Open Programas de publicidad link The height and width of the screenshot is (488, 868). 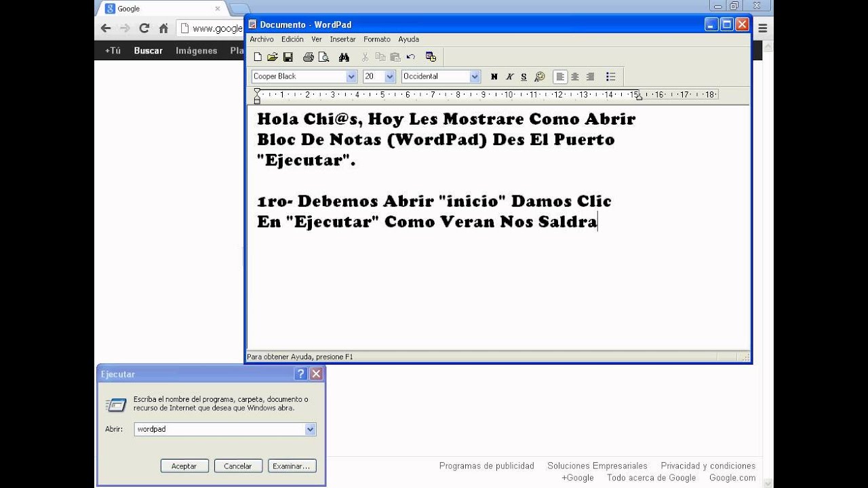click(486, 466)
